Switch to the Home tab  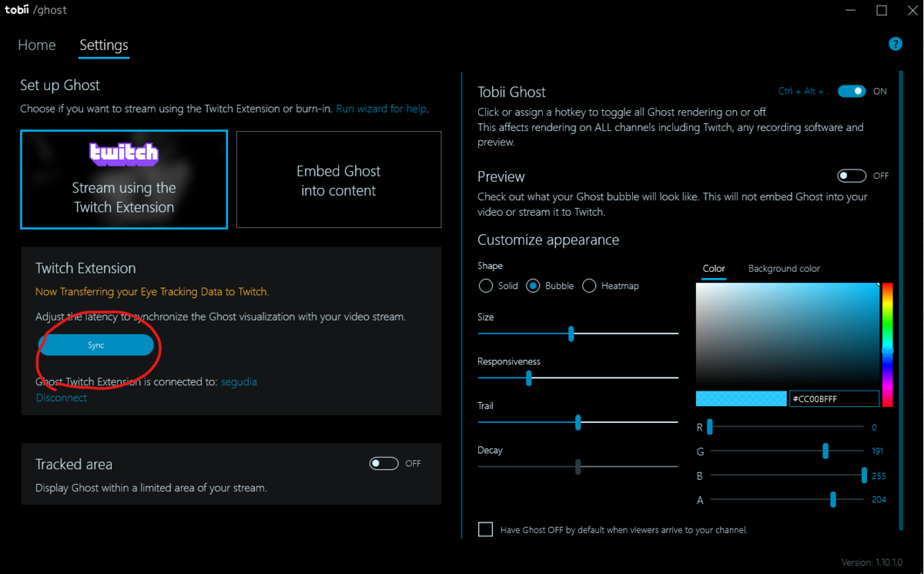(37, 45)
